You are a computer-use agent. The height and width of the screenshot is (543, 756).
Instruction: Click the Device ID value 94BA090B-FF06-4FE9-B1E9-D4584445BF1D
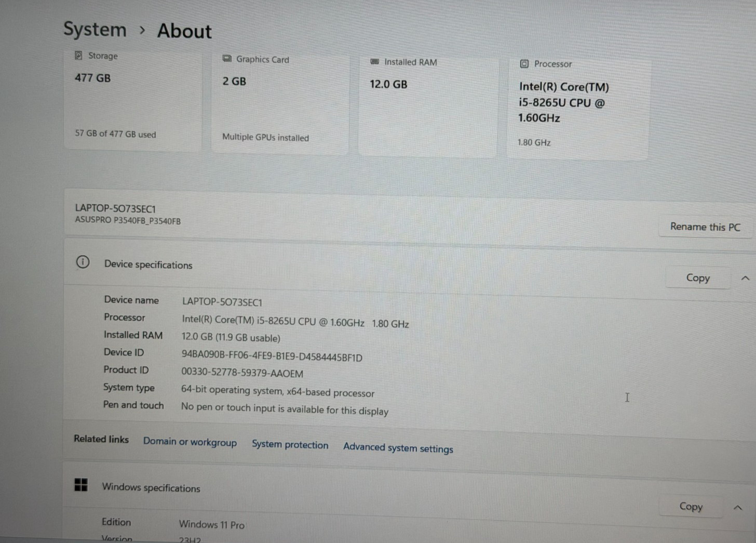[x=272, y=357]
